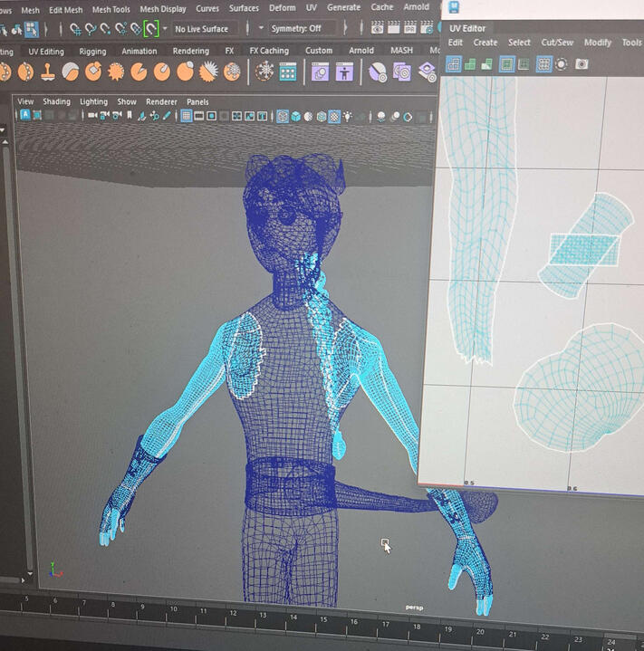Open the viewport Lighting menu

point(93,101)
